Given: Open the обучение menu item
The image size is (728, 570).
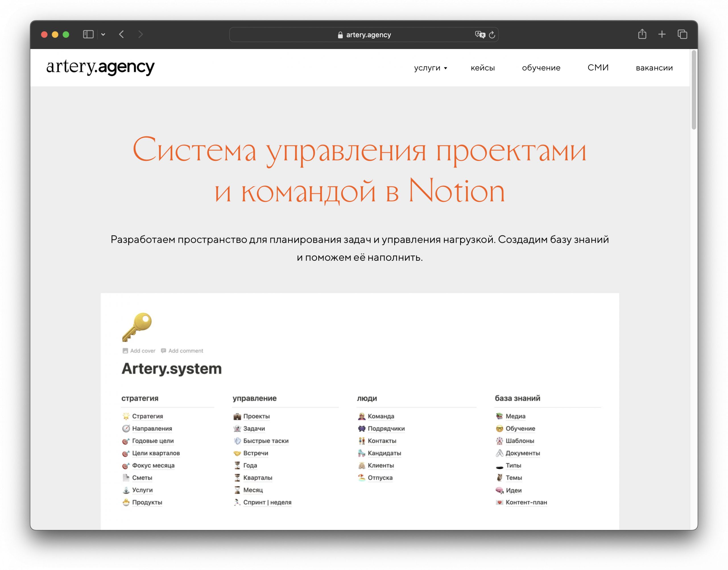Looking at the screenshot, I should click(541, 68).
